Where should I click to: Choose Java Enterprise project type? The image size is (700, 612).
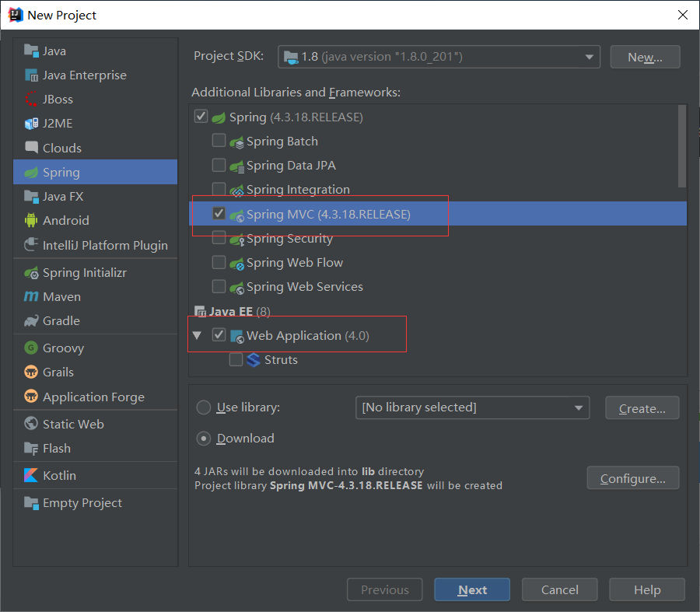tap(95, 75)
